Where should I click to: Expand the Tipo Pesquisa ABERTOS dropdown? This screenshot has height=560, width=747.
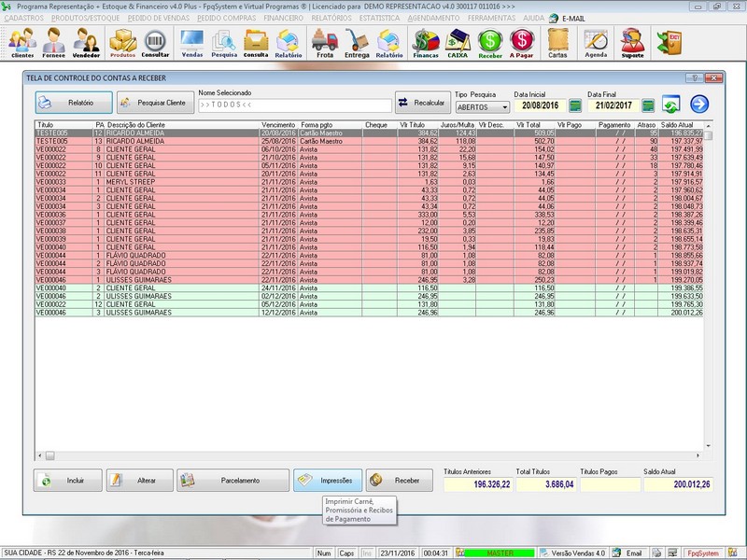504,107
